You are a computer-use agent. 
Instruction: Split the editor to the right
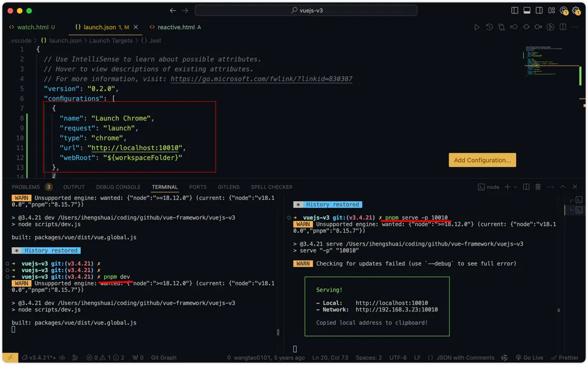click(x=563, y=27)
